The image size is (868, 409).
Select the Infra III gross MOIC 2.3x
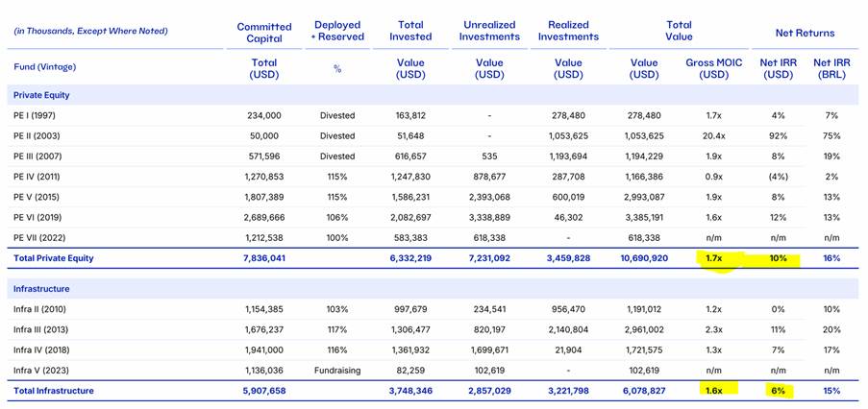713,330
